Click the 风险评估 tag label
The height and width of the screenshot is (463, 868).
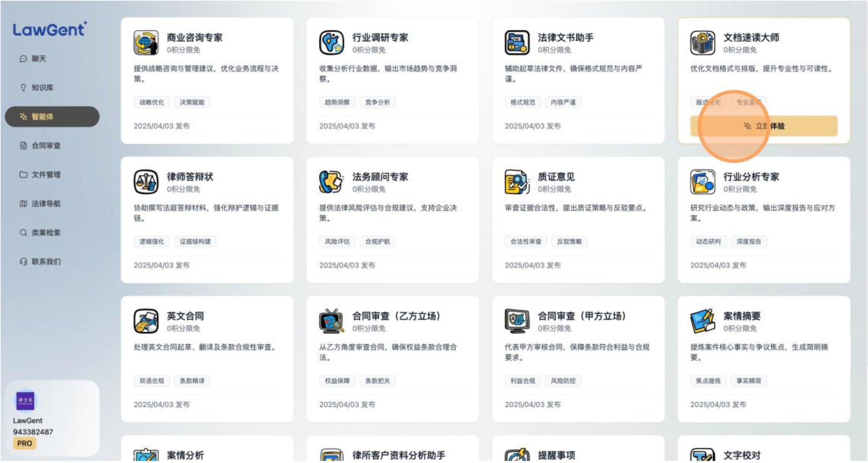coord(337,241)
